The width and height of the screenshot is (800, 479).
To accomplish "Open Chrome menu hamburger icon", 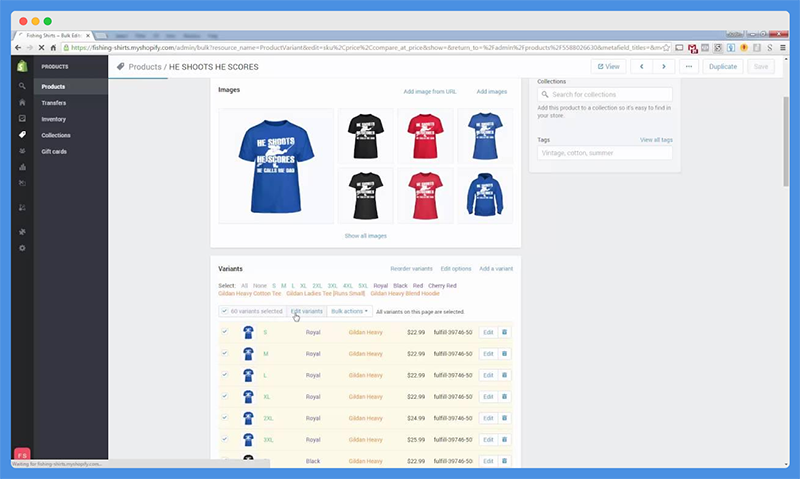I will point(783,47).
